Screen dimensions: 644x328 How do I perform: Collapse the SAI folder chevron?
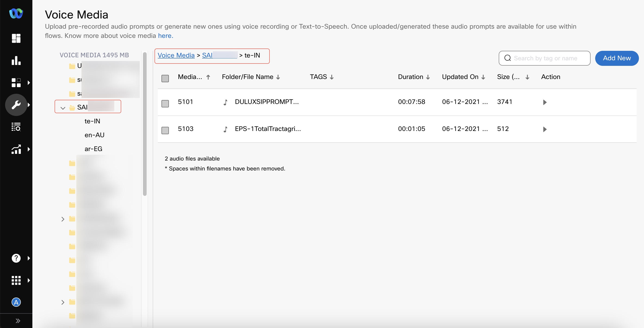pos(63,108)
